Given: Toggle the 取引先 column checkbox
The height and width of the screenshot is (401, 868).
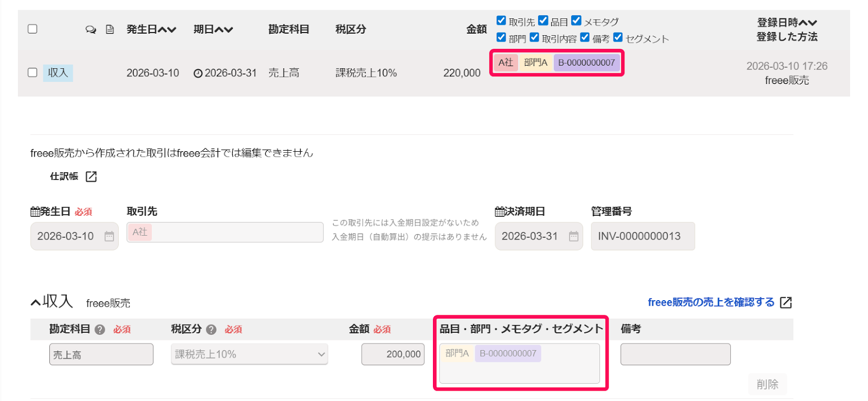Looking at the screenshot, I should tap(501, 21).
